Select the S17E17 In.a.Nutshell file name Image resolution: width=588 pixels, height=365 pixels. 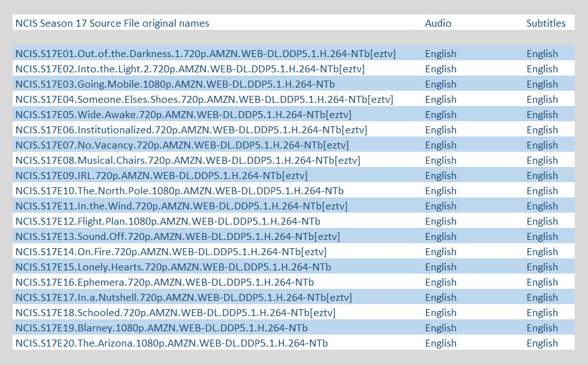click(x=184, y=298)
